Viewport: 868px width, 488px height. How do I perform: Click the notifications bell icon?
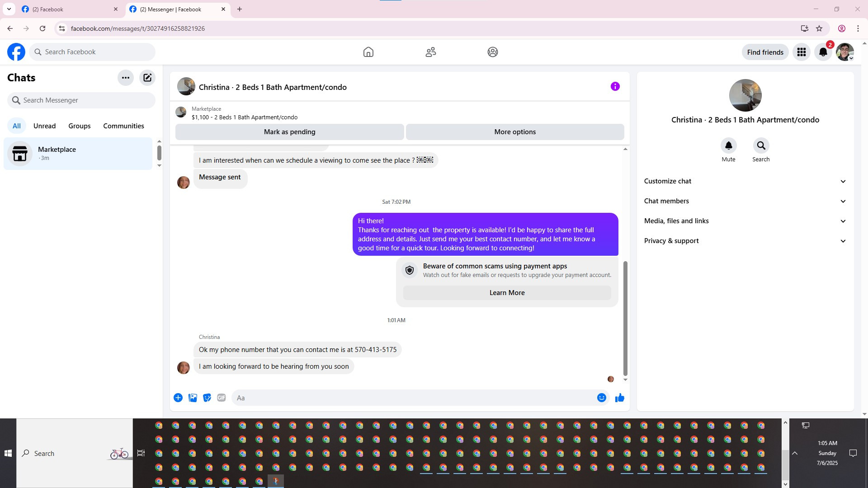coord(823,52)
